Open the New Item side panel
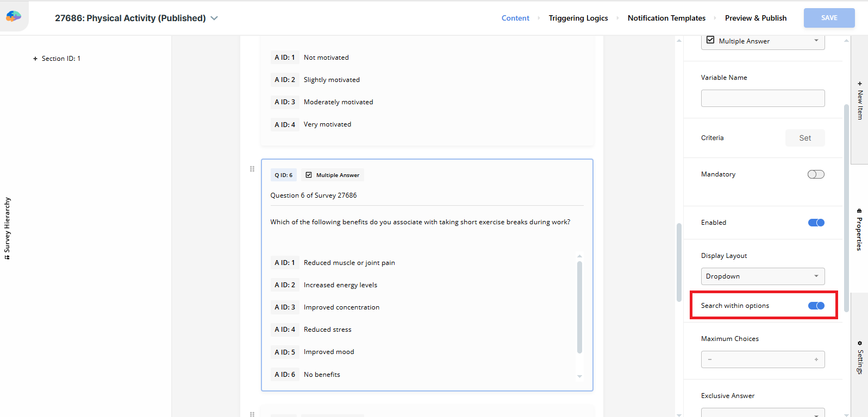This screenshot has width=868, height=417. 859,100
